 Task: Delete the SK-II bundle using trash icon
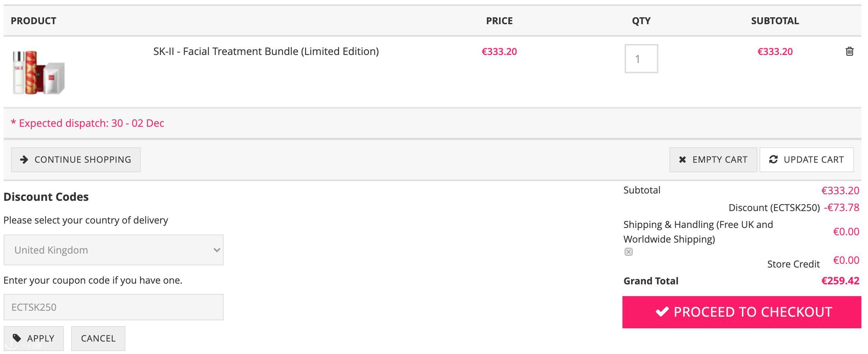849,51
